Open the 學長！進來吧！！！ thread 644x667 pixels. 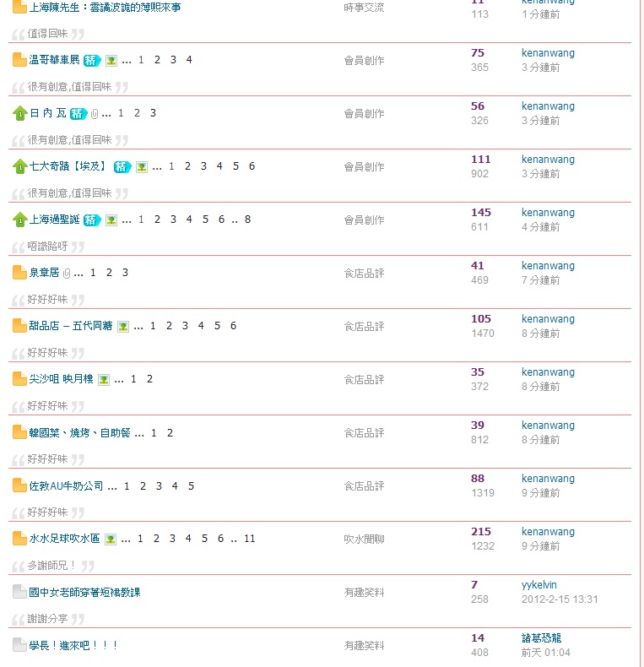tap(73, 645)
